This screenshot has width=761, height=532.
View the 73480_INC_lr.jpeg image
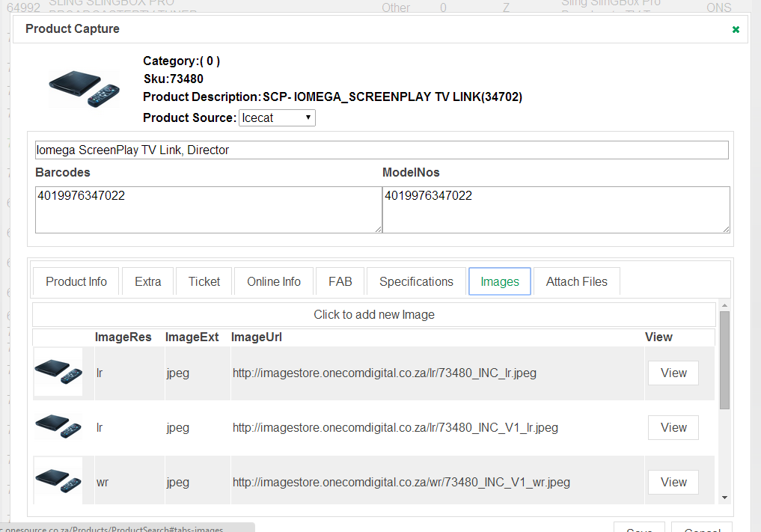click(673, 373)
